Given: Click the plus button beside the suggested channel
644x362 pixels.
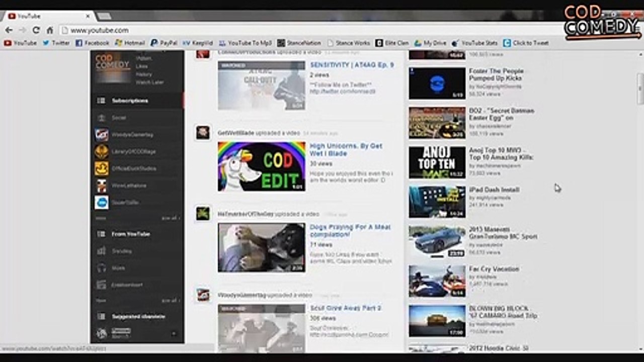Looking at the screenshot, I should click(174, 333).
